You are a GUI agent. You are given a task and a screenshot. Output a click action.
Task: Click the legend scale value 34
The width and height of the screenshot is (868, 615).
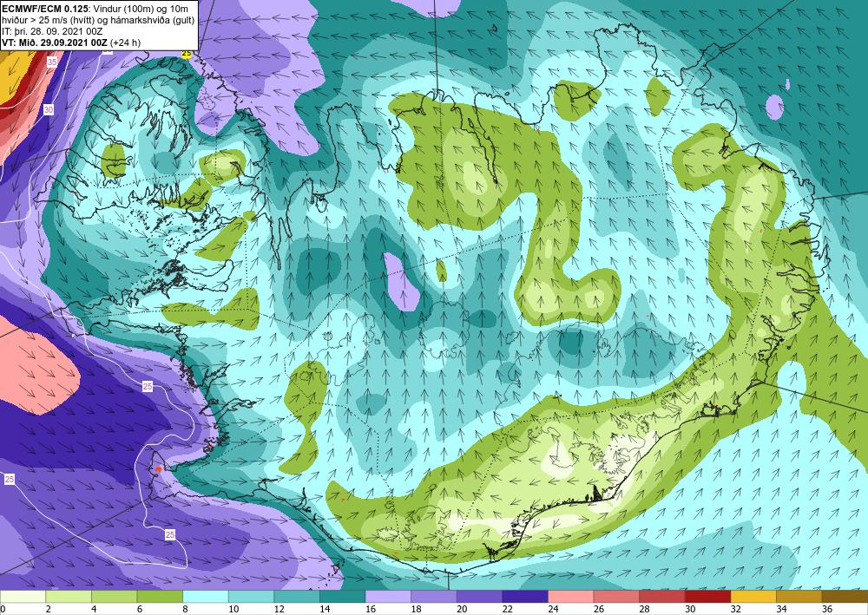coord(781,610)
